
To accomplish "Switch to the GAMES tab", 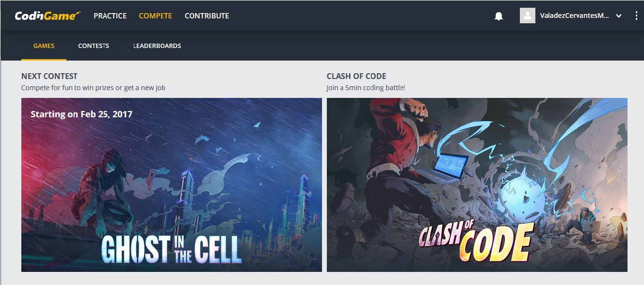I will 44,46.
